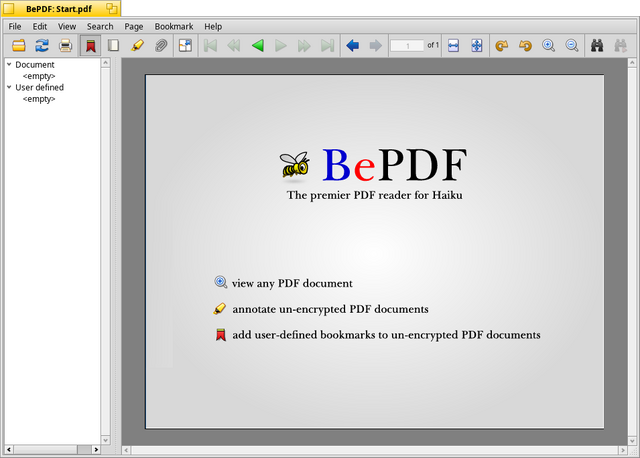The height and width of the screenshot is (458, 640).
Task: Fit whole page icon
Action: pos(477,45)
